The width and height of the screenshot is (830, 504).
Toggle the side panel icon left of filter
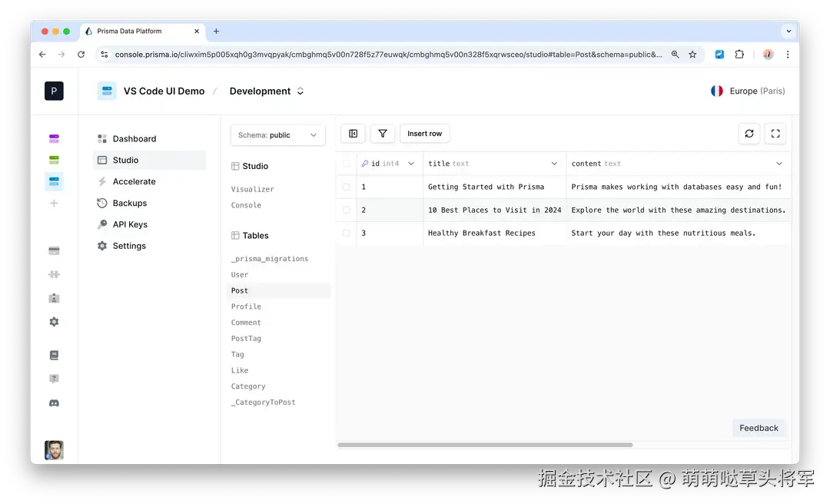coord(353,133)
